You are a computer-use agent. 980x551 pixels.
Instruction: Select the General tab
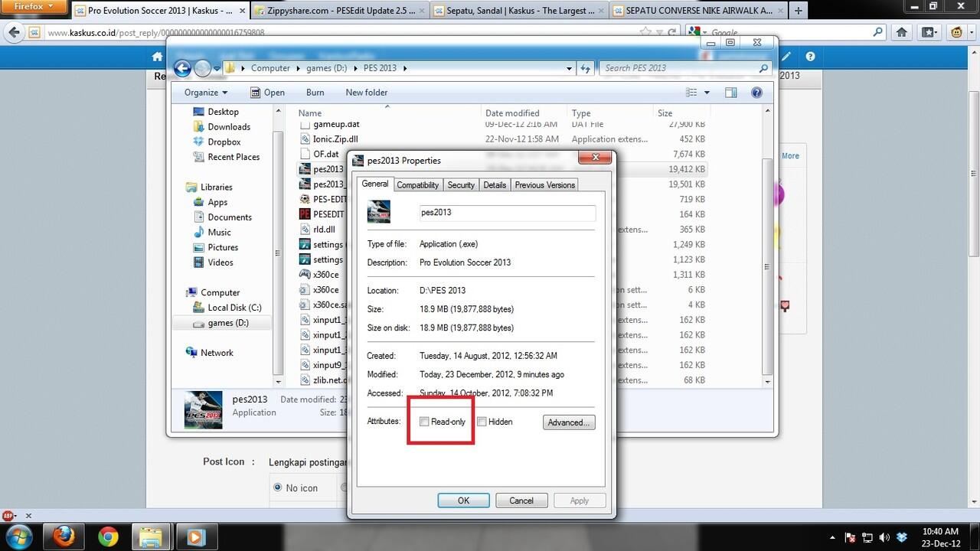click(x=375, y=184)
